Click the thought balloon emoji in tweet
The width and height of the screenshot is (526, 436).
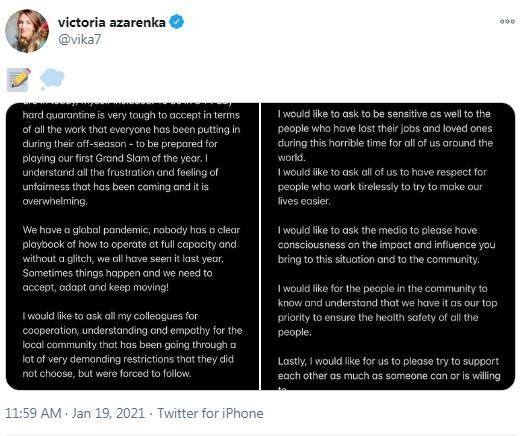52,79
